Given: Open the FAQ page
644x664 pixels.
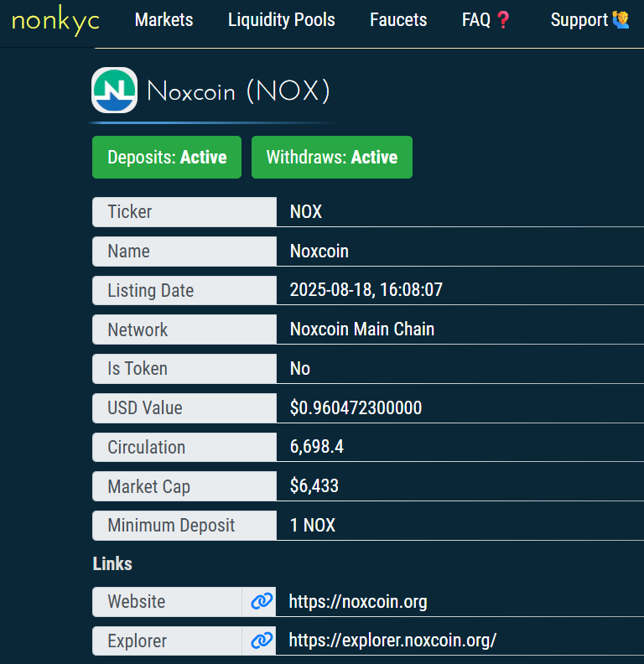Looking at the screenshot, I should point(486,20).
